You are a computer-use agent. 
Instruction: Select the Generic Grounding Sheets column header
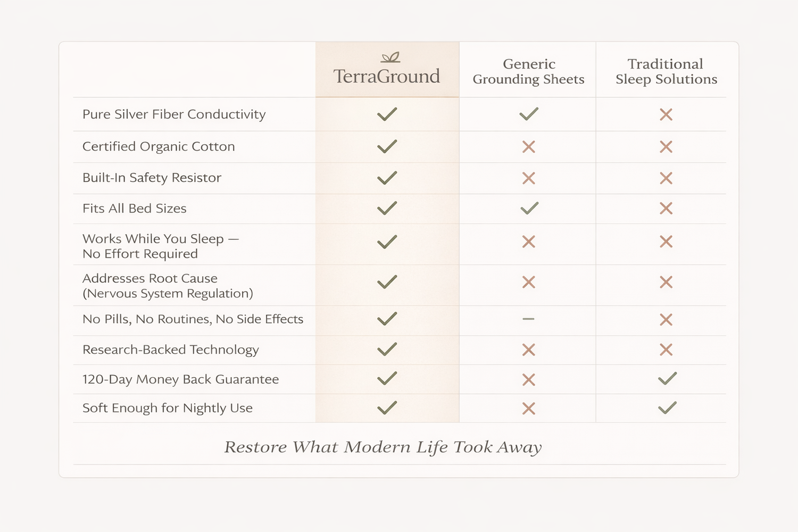click(528, 72)
